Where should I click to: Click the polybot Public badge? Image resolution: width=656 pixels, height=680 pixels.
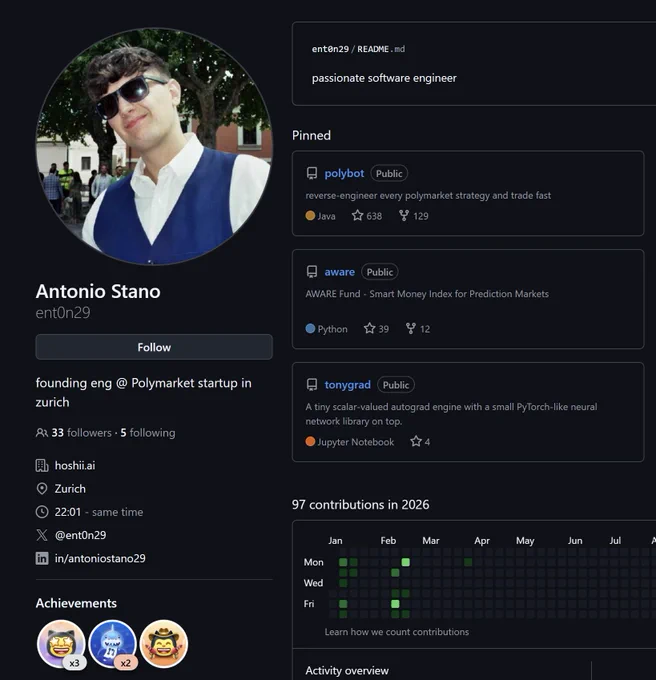coord(389,173)
